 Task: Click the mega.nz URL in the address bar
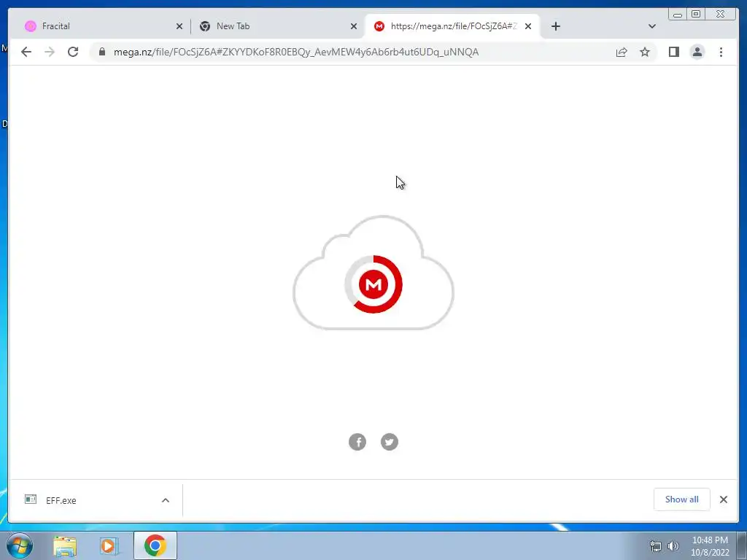pos(296,52)
